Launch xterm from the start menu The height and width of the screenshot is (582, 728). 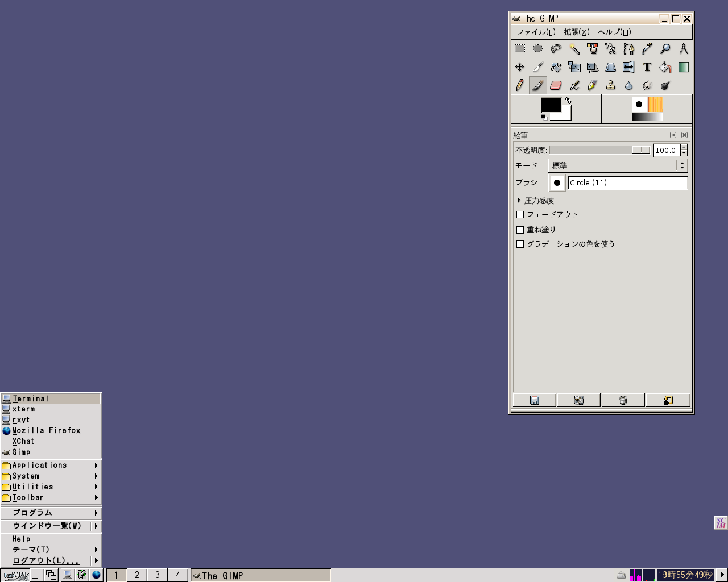[x=51, y=409]
